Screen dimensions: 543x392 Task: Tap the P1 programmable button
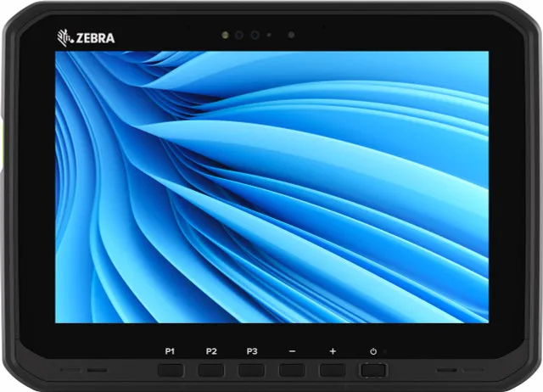(171, 370)
